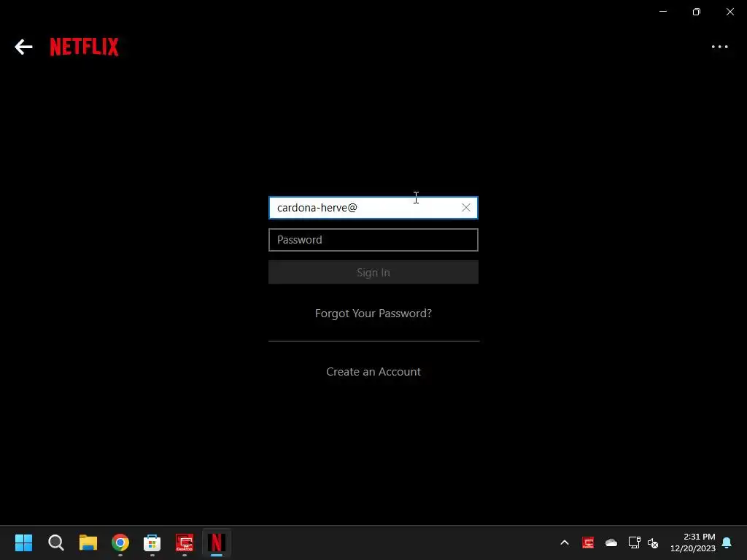Click into the Password field
Image resolution: width=747 pixels, height=560 pixels.
pos(373,239)
